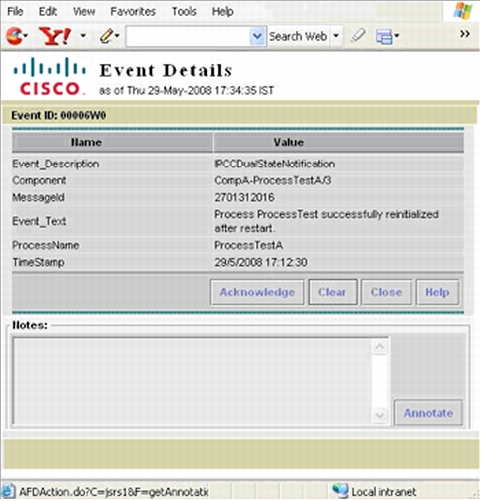Open the Yahoo! logo dropdown arrow
This screenshot has width=482, height=501.
click(83, 35)
